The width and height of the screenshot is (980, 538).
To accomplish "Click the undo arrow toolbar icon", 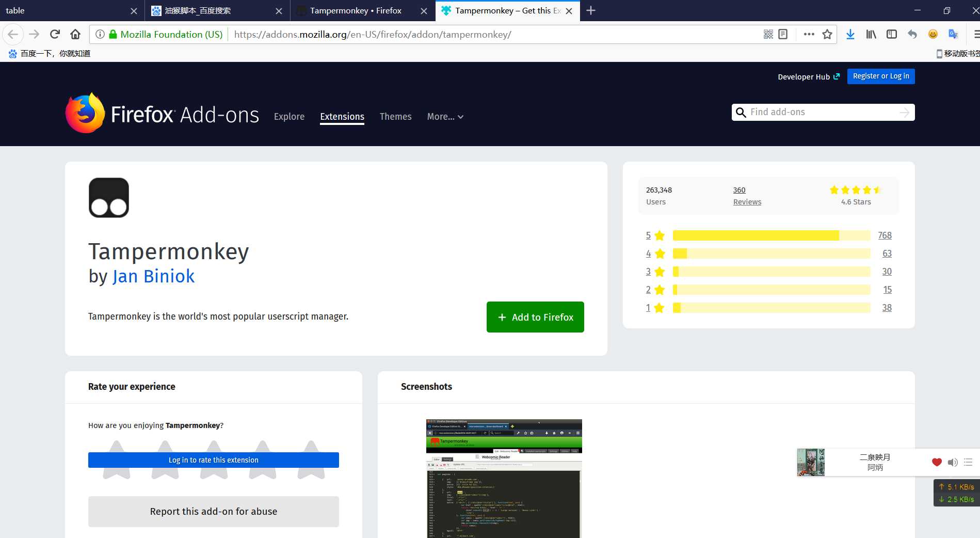I will point(912,35).
